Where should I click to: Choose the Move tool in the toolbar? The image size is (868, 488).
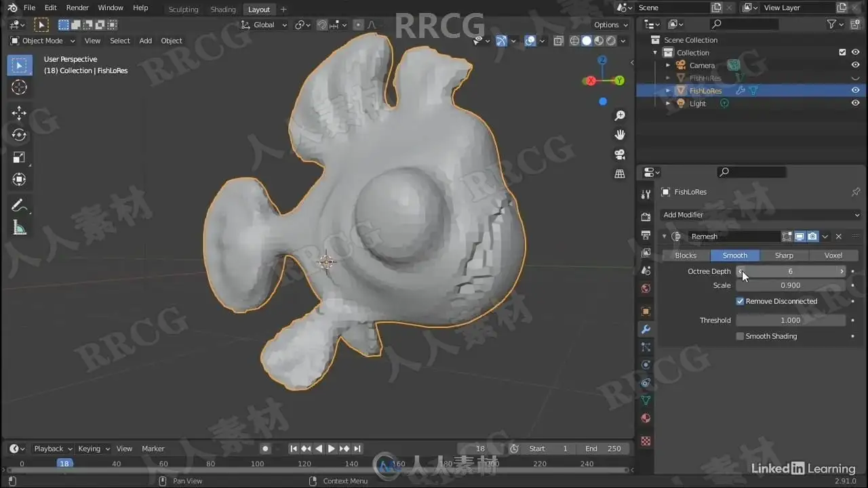(x=19, y=113)
